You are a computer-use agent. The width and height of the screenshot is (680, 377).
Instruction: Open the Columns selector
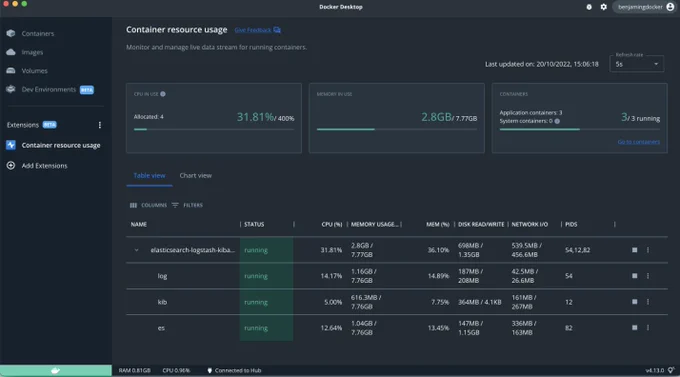[x=148, y=205]
